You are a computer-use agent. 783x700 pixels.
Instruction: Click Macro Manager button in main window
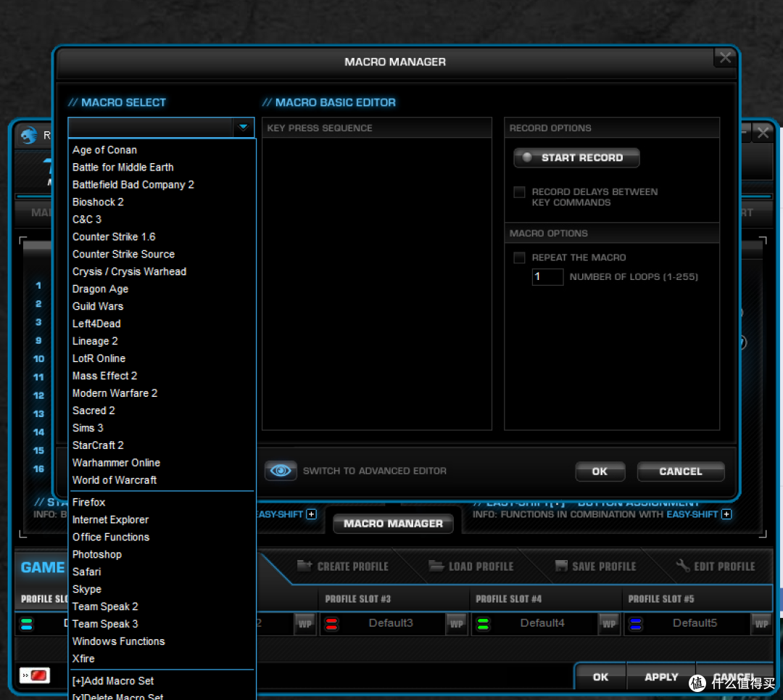click(393, 524)
